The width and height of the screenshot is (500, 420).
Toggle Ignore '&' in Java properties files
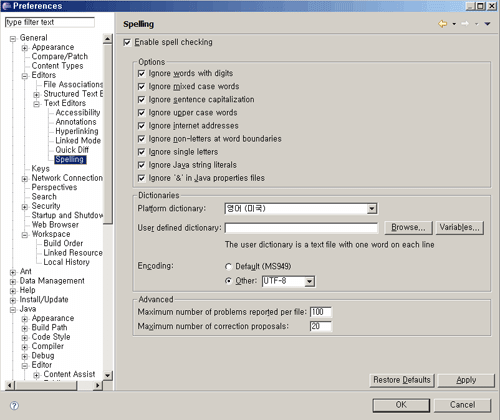pos(141,178)
